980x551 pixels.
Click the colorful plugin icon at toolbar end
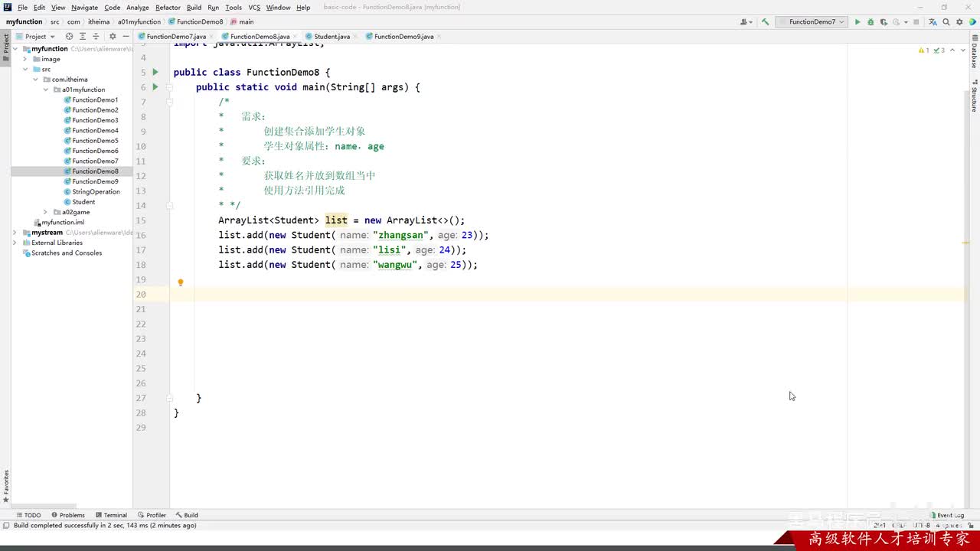973,22
